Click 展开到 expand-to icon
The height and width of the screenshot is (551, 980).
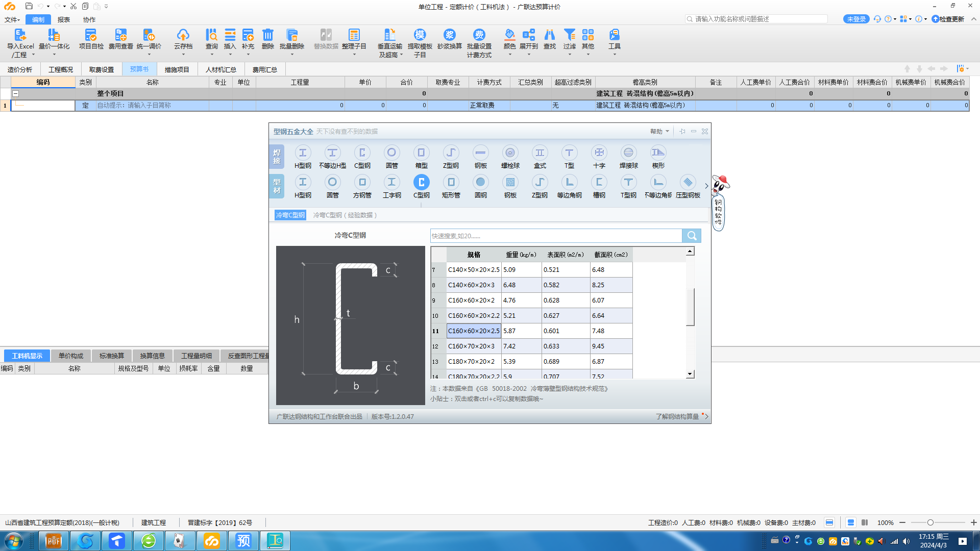click(x=529, y=35)
